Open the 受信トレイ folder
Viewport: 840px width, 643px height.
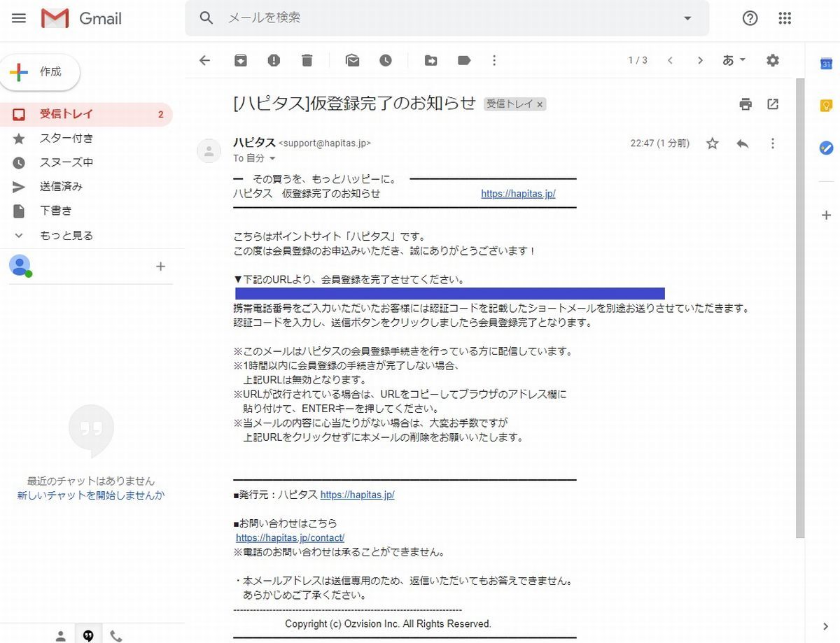point(86,114)
